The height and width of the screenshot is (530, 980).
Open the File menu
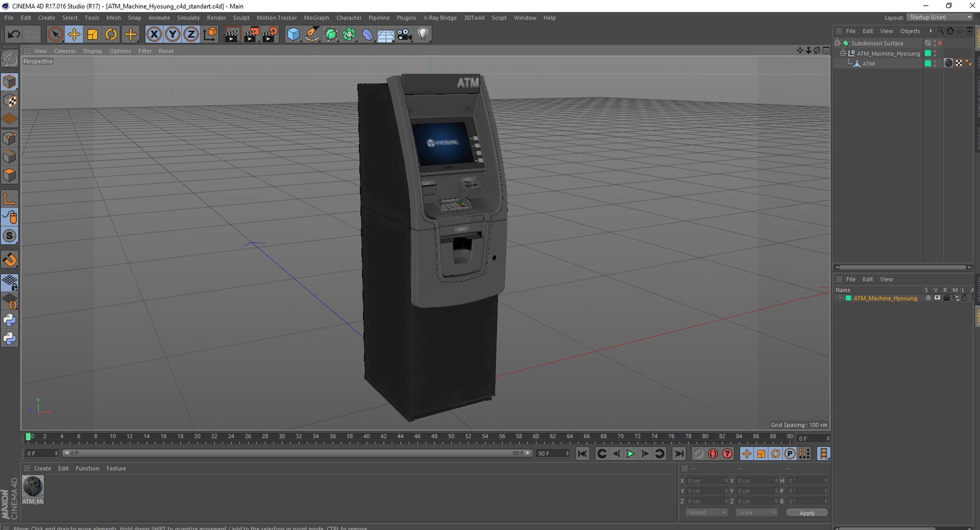click(9, 17)
